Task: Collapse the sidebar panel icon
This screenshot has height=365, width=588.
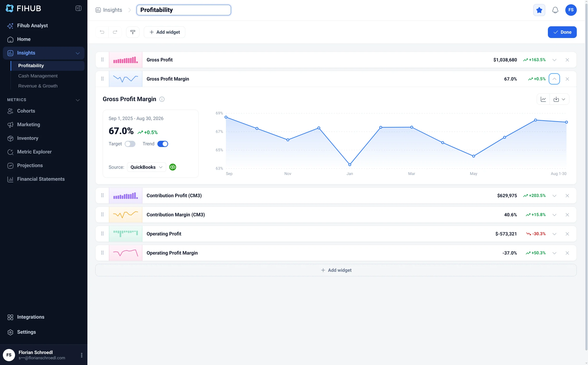Action: pyautogui.click(x=78, y=8)
